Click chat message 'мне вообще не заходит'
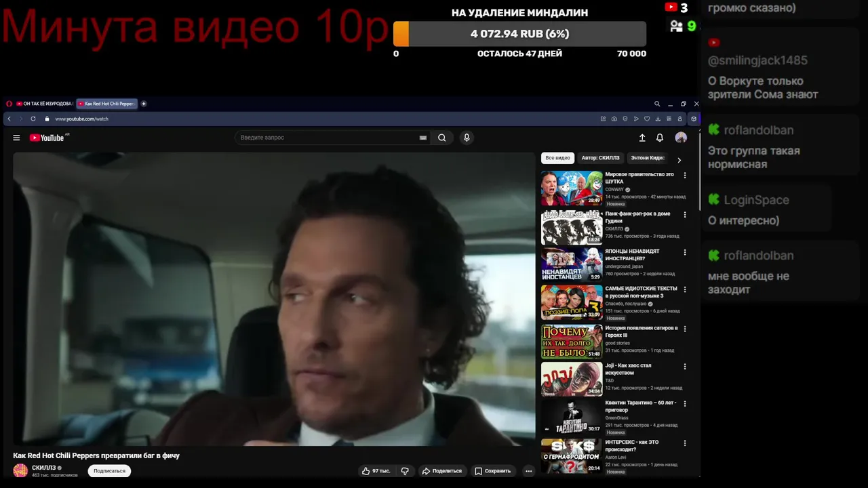868x488 pixels. [x=749, y=283]
